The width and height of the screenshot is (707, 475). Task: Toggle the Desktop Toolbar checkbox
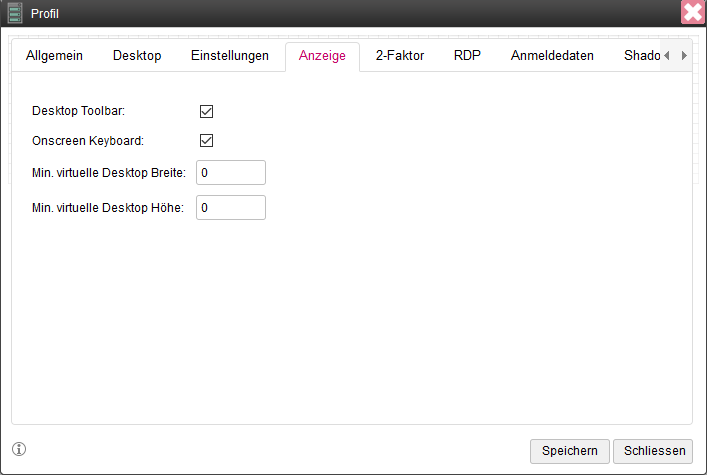pyautogui.click(x=207, y=111)
